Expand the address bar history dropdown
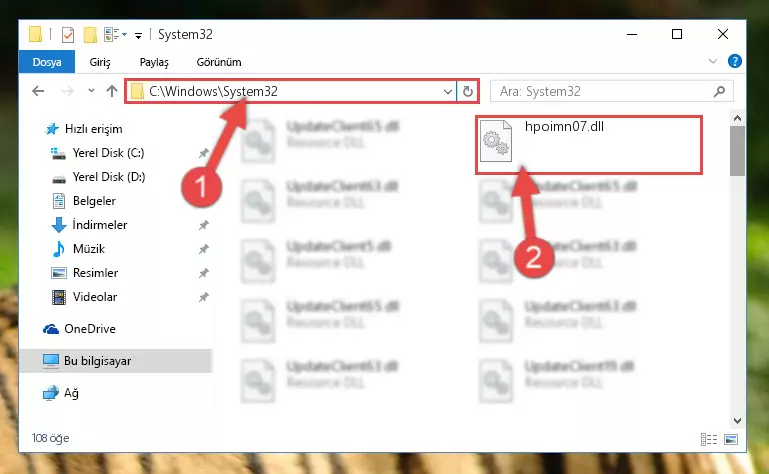The height and width of the screenshot is (474, 769). [447, 91]
